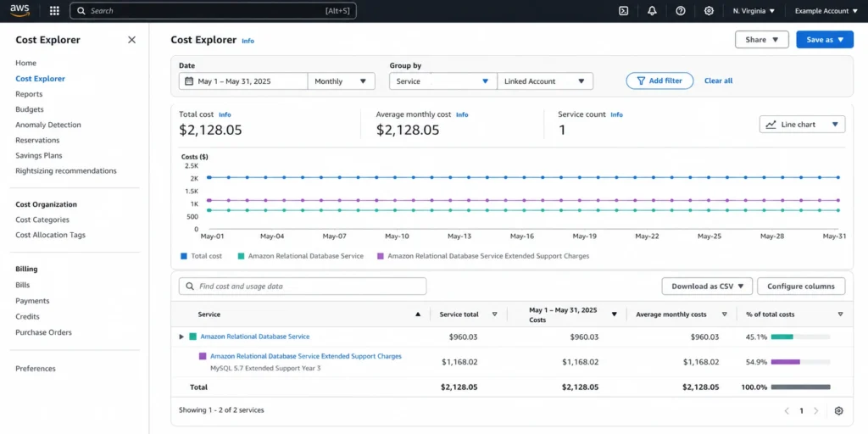868x434 pixels.
Task: Go to the previous page arrow
Action: click(x=787, y=411)
